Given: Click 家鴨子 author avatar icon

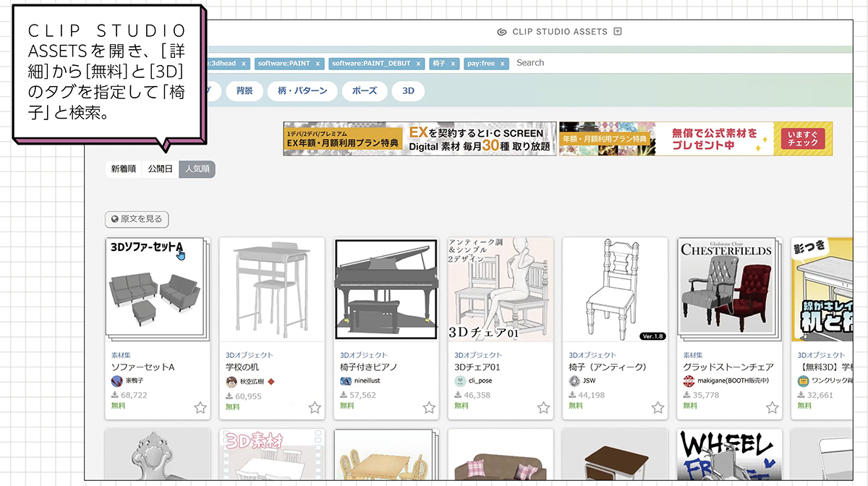Looking at the screenshot, I should 116,381.
